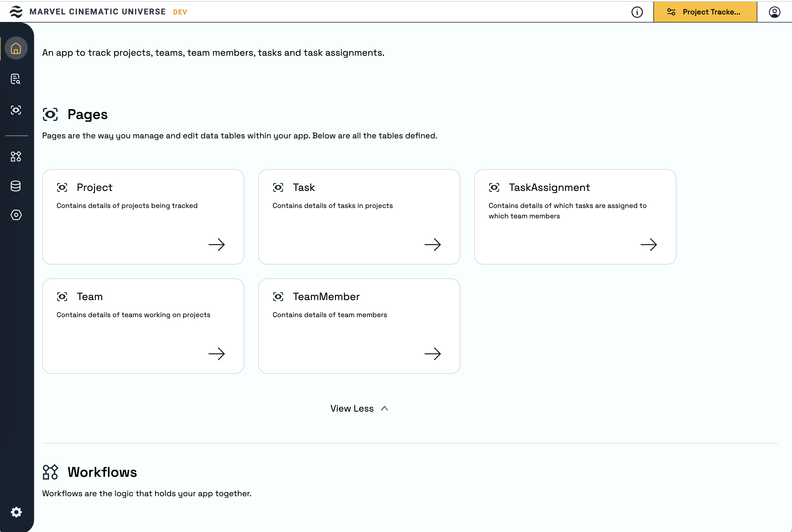Open the Workflows sidebar icon
Screen dimensions: 792x532
point(16,157)
